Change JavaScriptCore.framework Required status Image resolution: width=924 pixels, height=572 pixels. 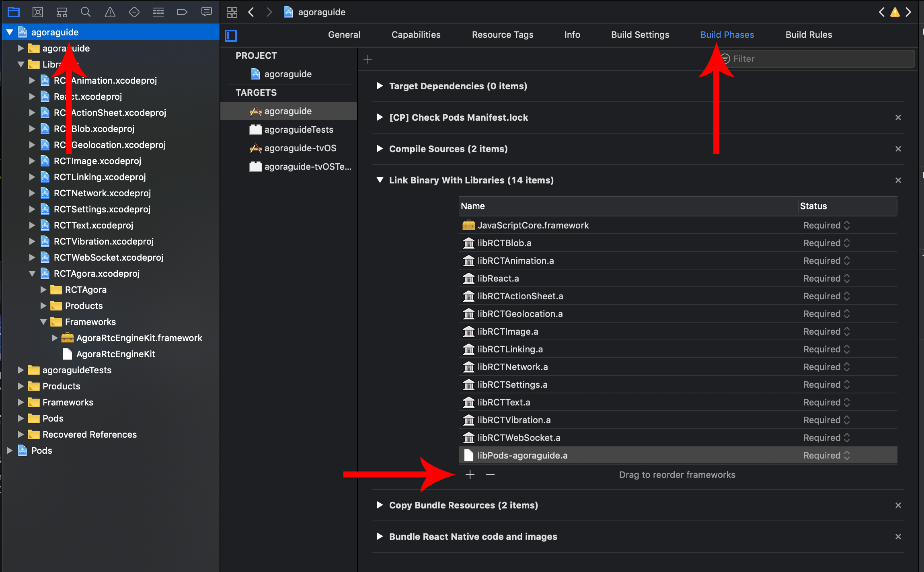[x=826, y=225]
